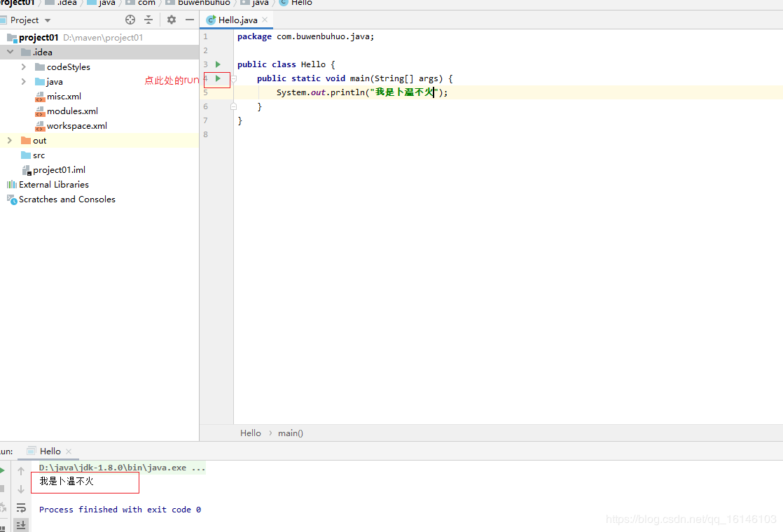Toggle scroll to end in Run console
Viewport: 783px width, 532px height.
point(21,524)
